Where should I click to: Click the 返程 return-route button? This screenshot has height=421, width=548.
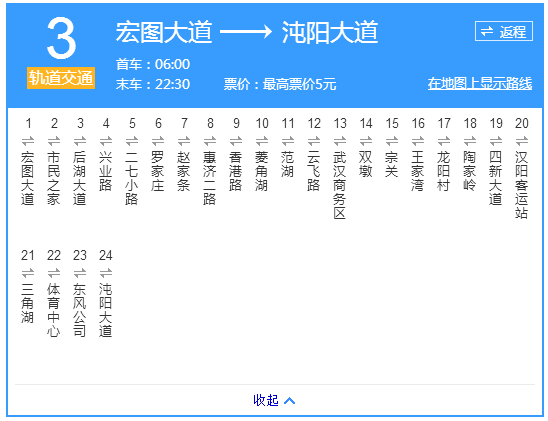504,31
